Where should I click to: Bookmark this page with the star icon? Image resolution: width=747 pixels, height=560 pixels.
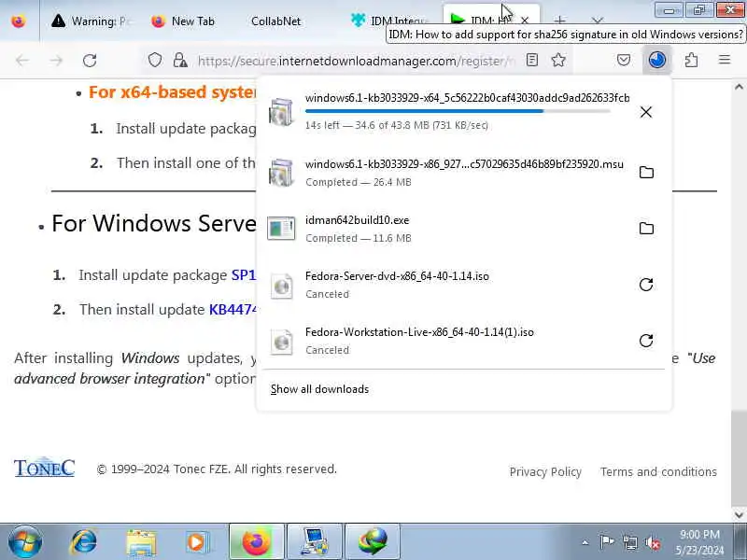tap(558, 60)
